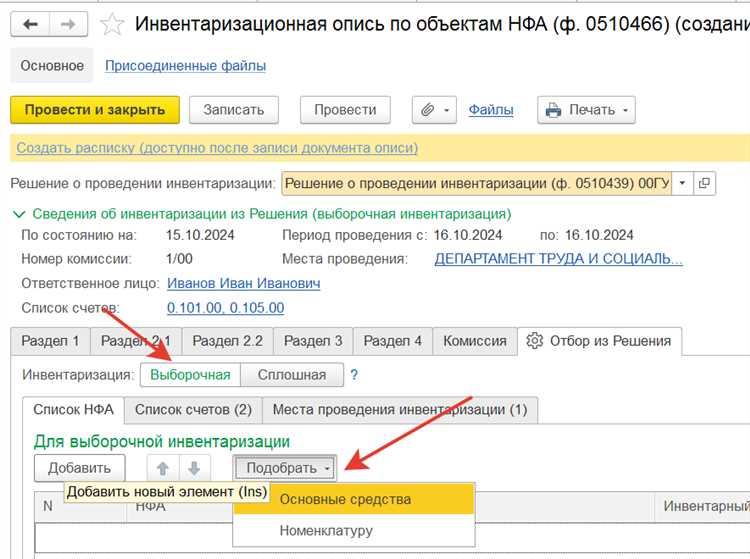Open ДЕПАРТАМЕНТ ТРУДА И СОЦИАЛЬ... link
The image size is (750, 559).
(x=558, y=259)
